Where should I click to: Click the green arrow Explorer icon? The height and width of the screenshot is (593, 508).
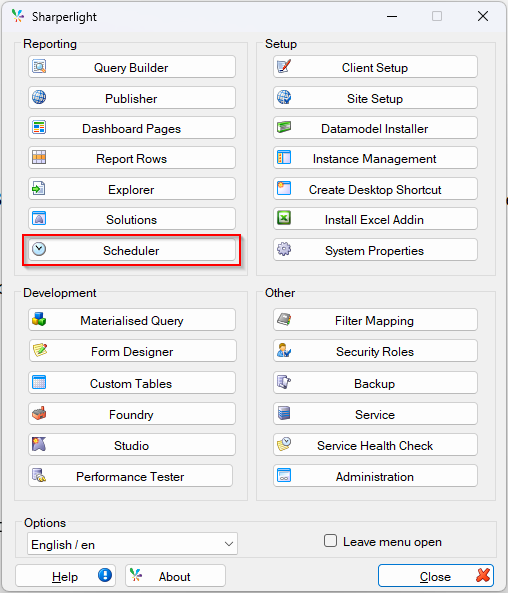tap(39, 188)
